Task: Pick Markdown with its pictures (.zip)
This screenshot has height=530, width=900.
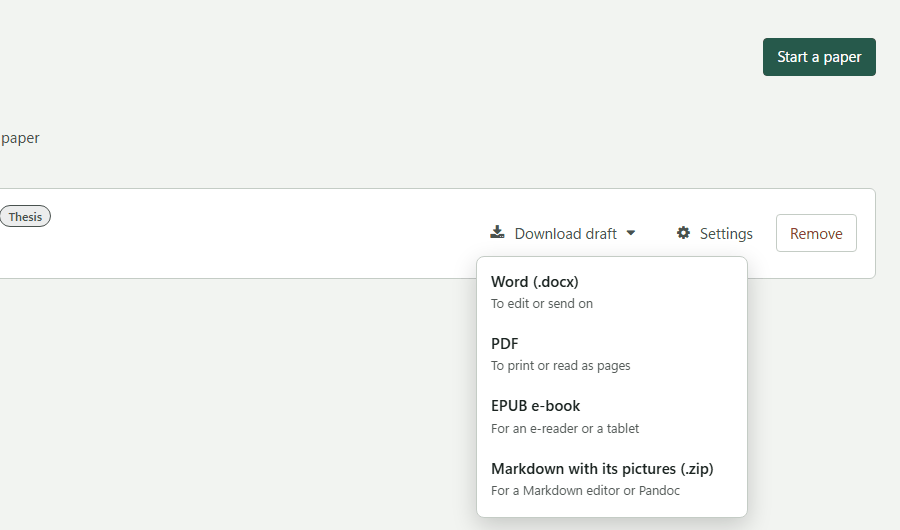Action: [x=612, y=479]
